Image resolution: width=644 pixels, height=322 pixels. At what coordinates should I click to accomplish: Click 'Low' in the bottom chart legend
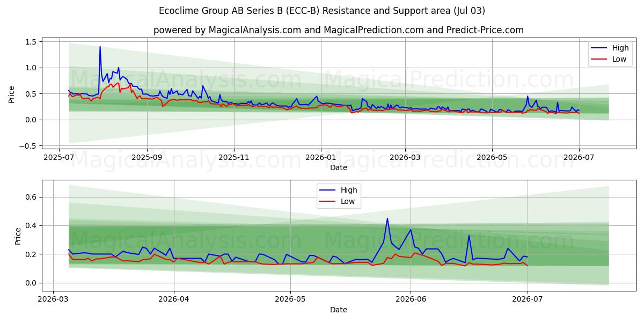tap(348, 201)
